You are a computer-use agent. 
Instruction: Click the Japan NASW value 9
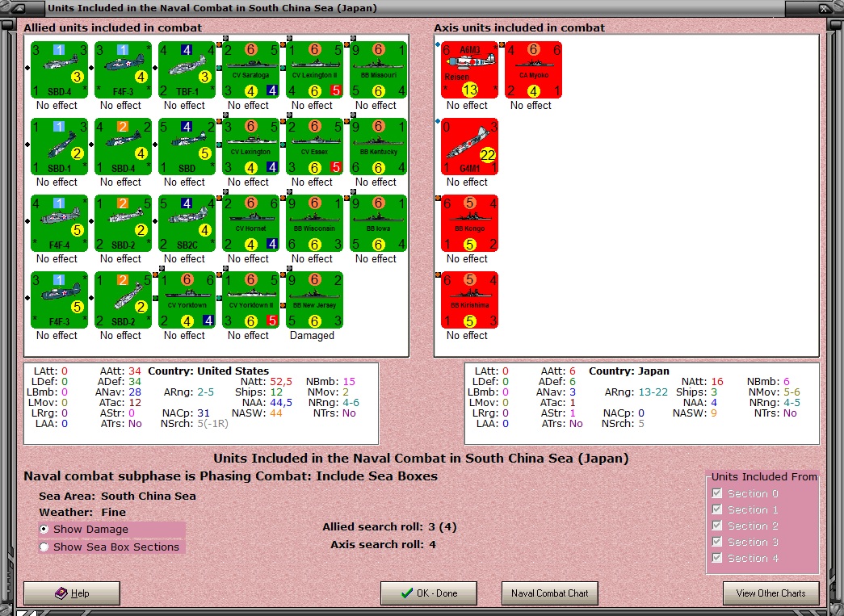[714, 413]
